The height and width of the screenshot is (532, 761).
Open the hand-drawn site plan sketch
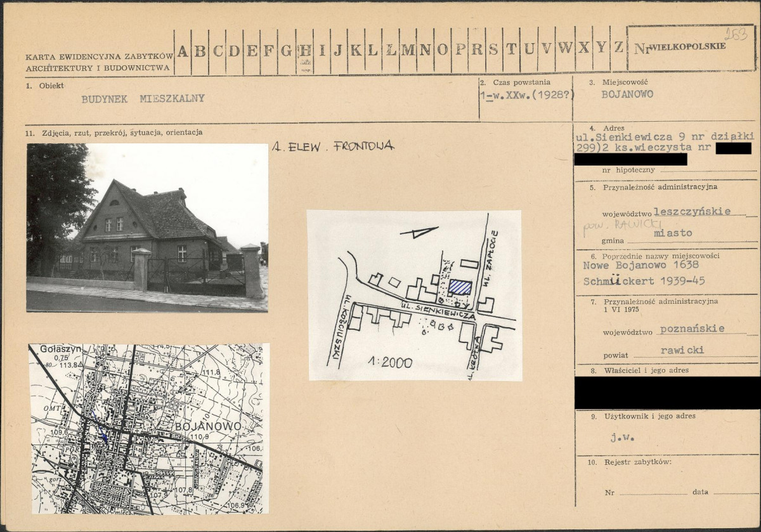tap(415, 295)
